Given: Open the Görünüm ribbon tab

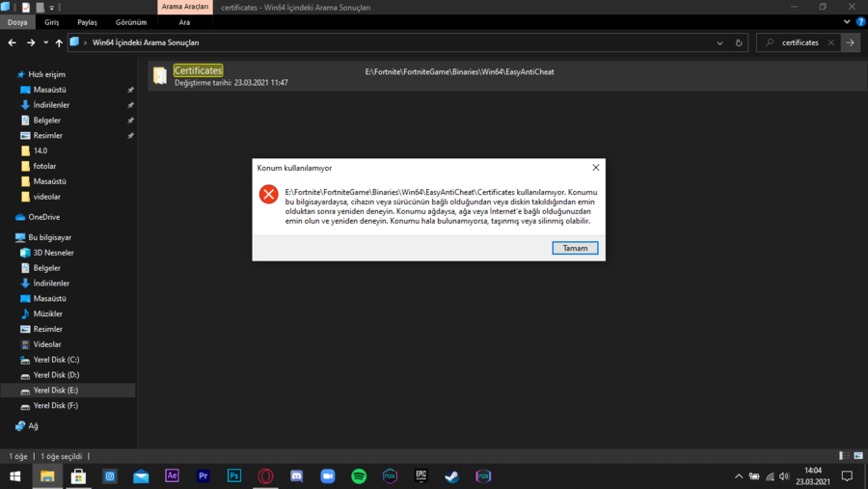Looking at the screenshot, I should pos(131,22).
